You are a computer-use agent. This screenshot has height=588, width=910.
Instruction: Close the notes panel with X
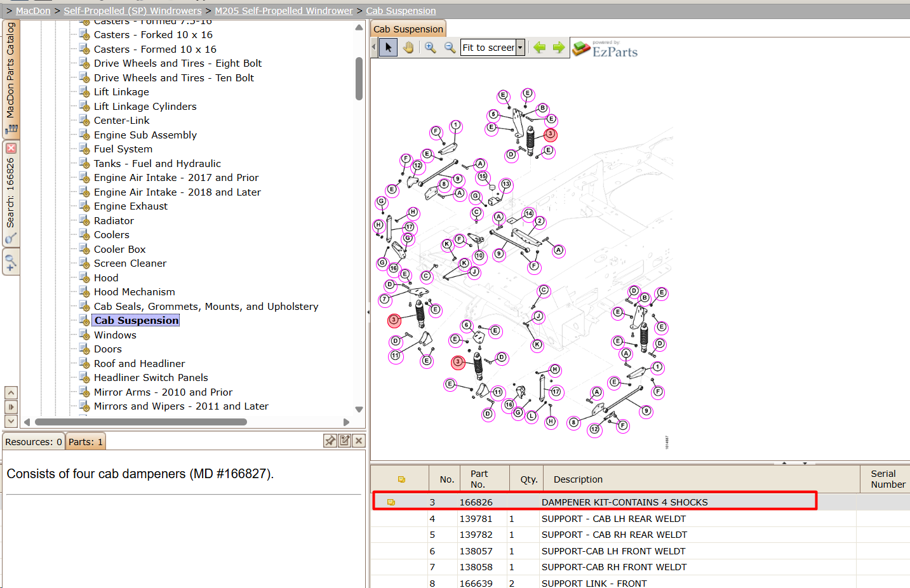(x=358, y=441)
